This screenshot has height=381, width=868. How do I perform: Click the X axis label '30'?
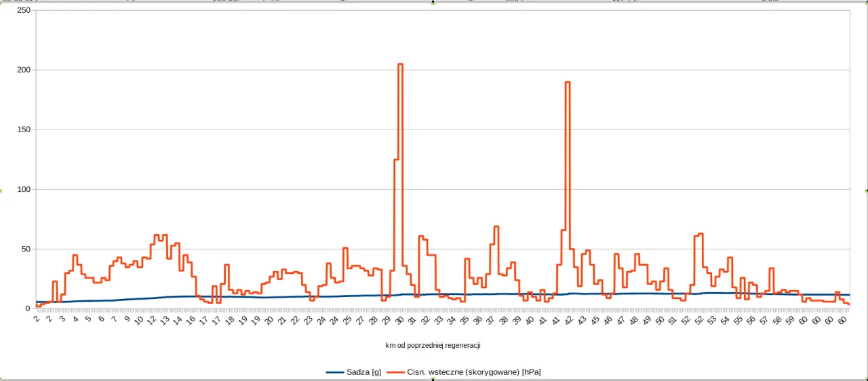click(400, 320)
